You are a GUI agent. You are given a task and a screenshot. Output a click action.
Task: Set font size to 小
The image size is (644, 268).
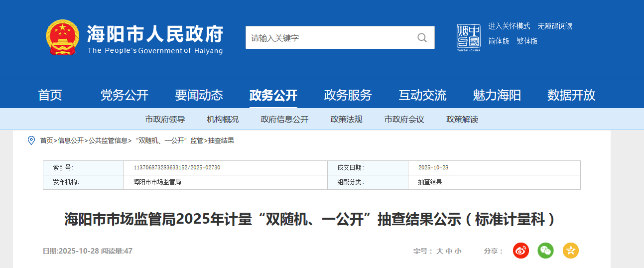click(458, 251)
